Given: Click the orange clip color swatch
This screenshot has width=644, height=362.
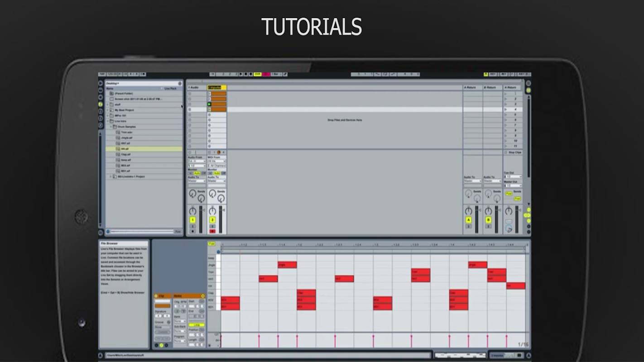Looking at the screenshot, I should [x=163, y=306].
